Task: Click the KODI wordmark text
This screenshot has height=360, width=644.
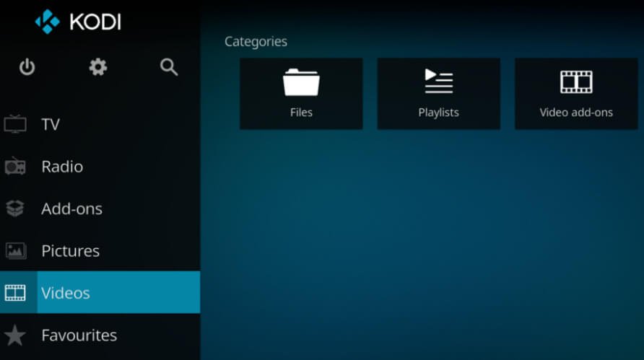Action: pyautogui.click(x=95, y=22)
